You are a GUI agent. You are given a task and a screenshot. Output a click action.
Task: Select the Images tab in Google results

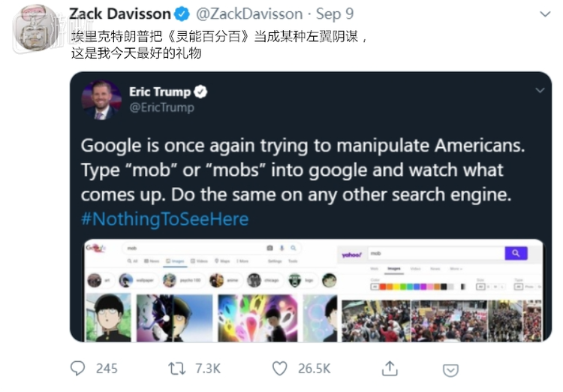click(176, 261)
